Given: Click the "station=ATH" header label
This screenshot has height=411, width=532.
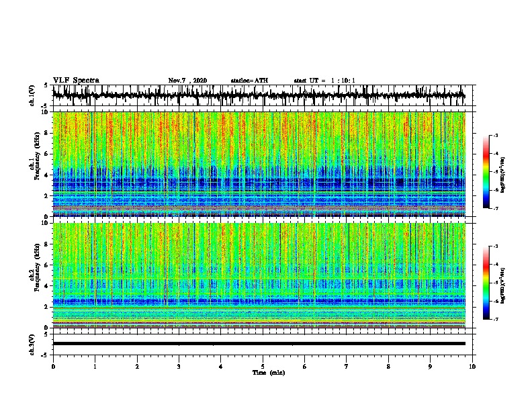Looking at the screenshot, I should [249, 81].
